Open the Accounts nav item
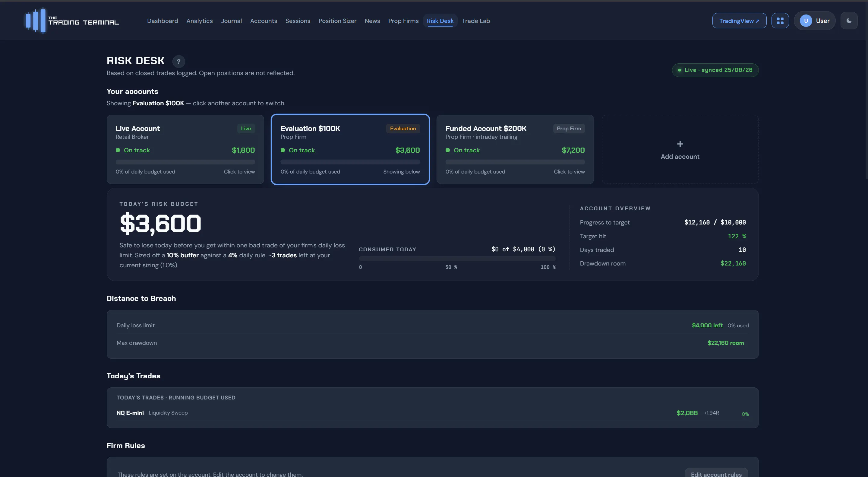868x477 pixels. (x=264, y=21)
